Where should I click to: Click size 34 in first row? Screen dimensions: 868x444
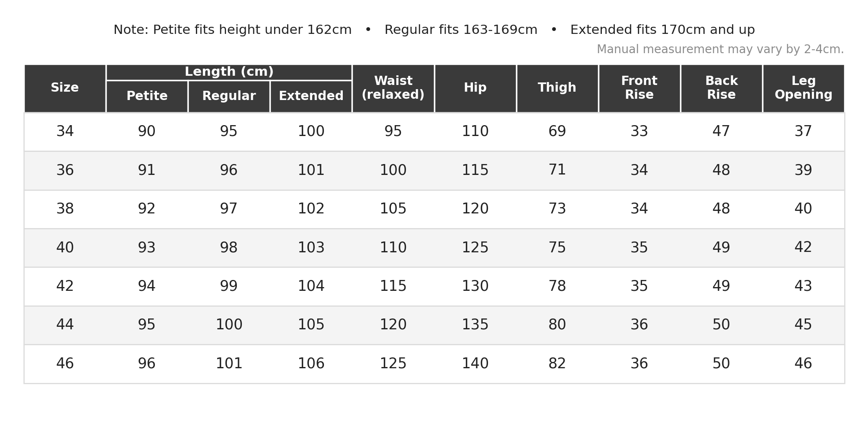pos(65,132)
